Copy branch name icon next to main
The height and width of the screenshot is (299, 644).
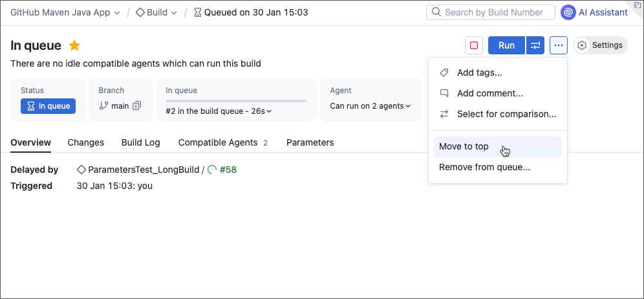tap(136, 106)
